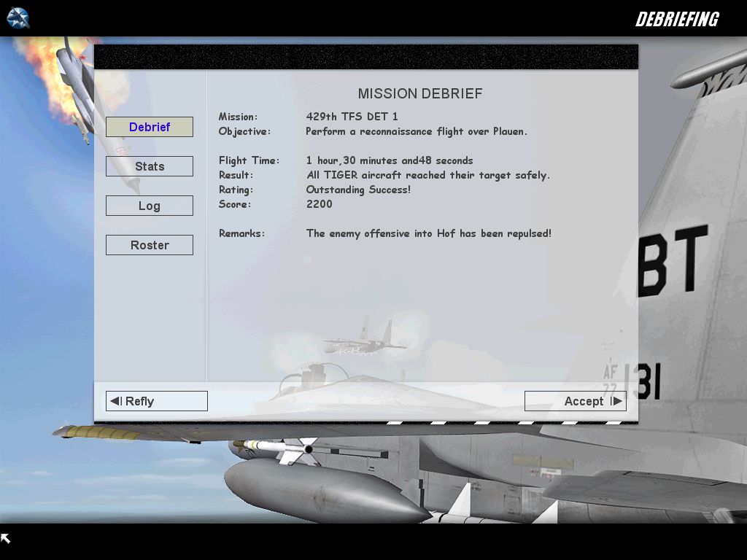Click the 'Remarks:' label
The height and width of the screenshot is (560, 747).
[x=241, y=233]
